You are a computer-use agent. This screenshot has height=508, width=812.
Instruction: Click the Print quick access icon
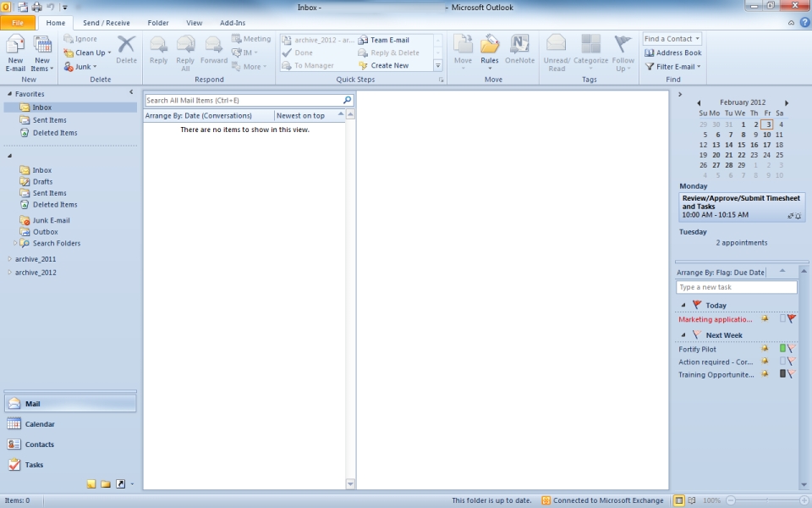tap(36, 8)
